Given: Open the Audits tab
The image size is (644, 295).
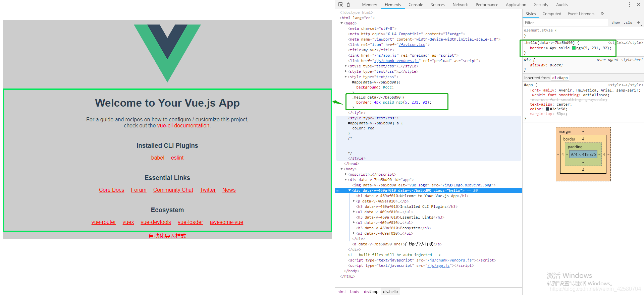Looking at the screenshot, I should click(562, 5).
